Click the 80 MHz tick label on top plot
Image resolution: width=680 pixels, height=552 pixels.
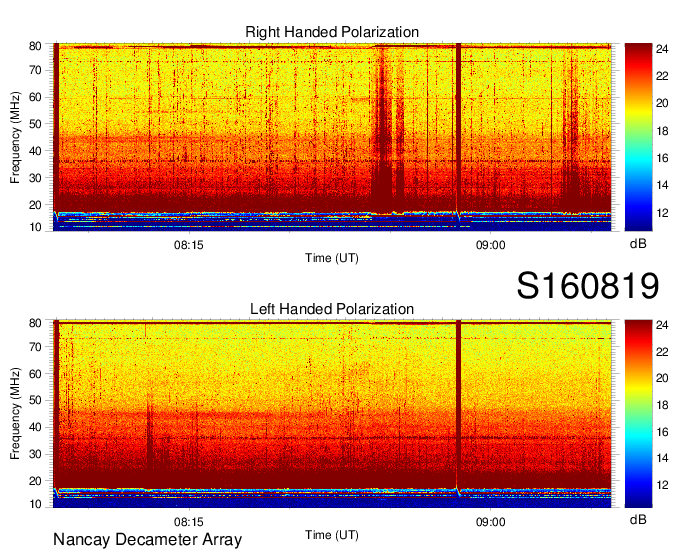[35, 46]
